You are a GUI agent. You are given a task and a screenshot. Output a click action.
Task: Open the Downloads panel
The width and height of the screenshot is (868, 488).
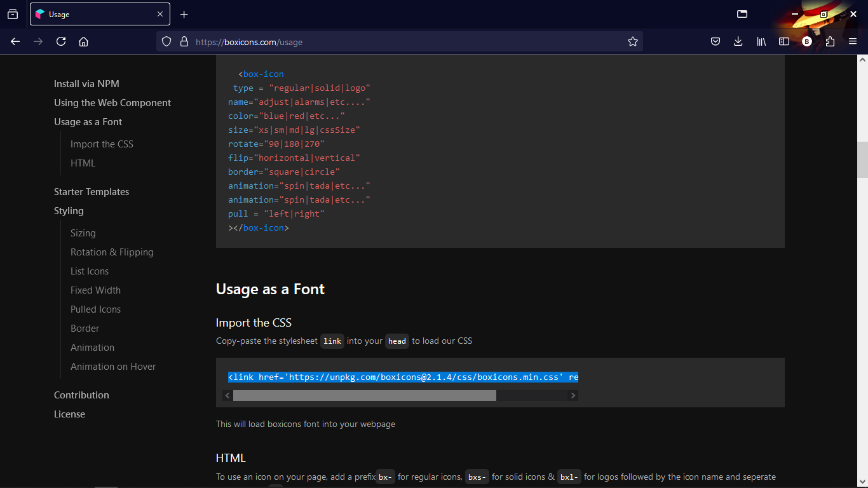[x=738, y=42]
